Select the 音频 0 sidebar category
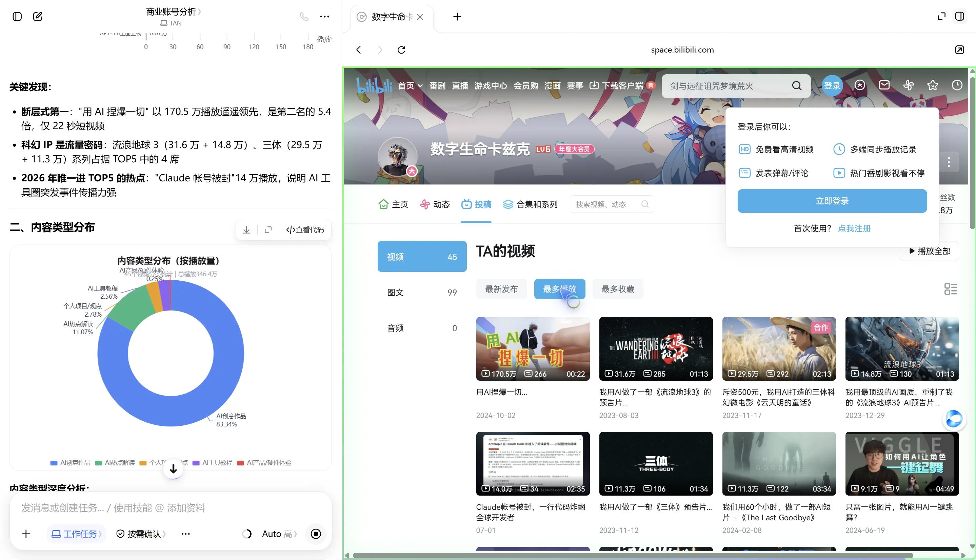 (422, 328)
